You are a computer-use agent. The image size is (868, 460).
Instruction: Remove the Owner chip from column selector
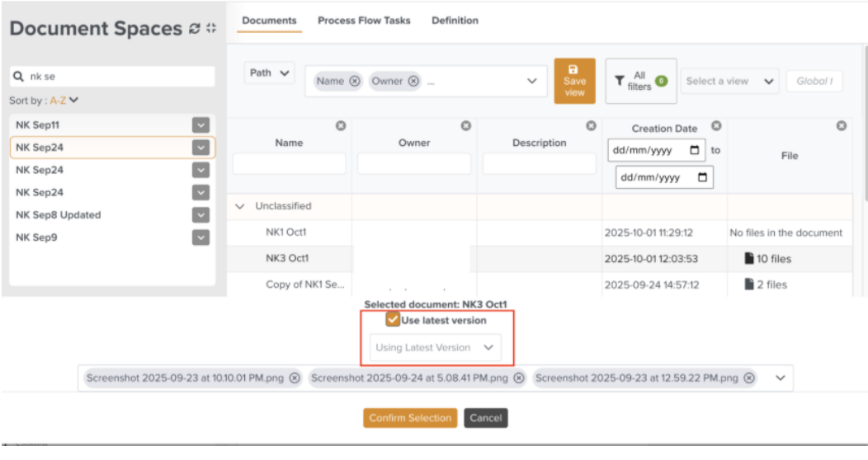click(413, 81)
